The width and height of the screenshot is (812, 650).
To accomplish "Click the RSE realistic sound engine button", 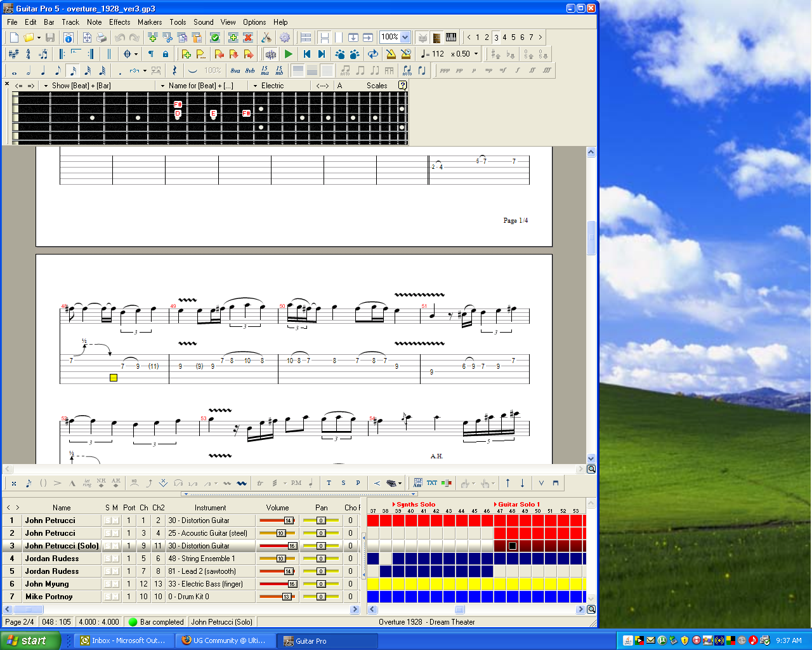I will [x=271, y=54].
